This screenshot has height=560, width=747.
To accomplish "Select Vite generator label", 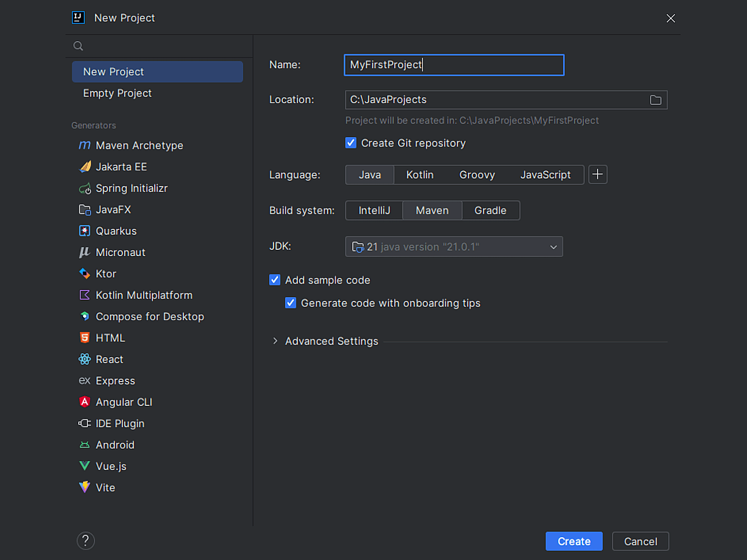I will click(105, 488).
